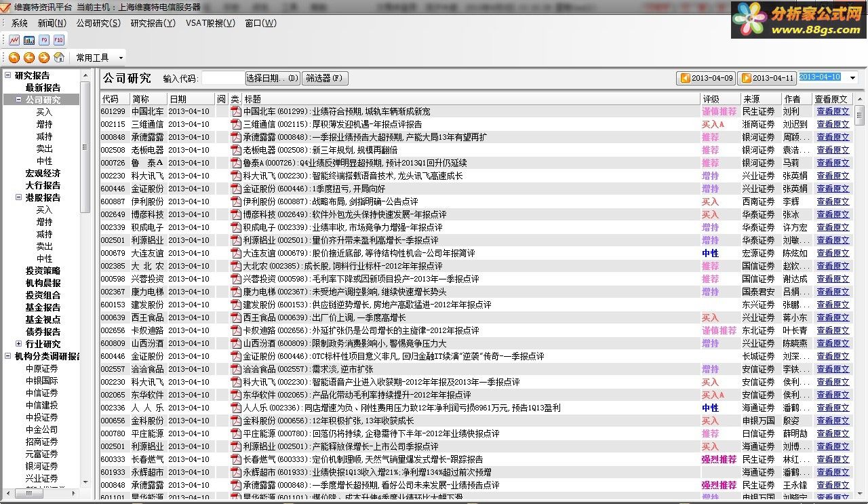This screenshot has width=868, height=504.
Task: Open PDF icon for 伊利股份 (600887) report
Action: pyautogui.click(x=237, y=201)
